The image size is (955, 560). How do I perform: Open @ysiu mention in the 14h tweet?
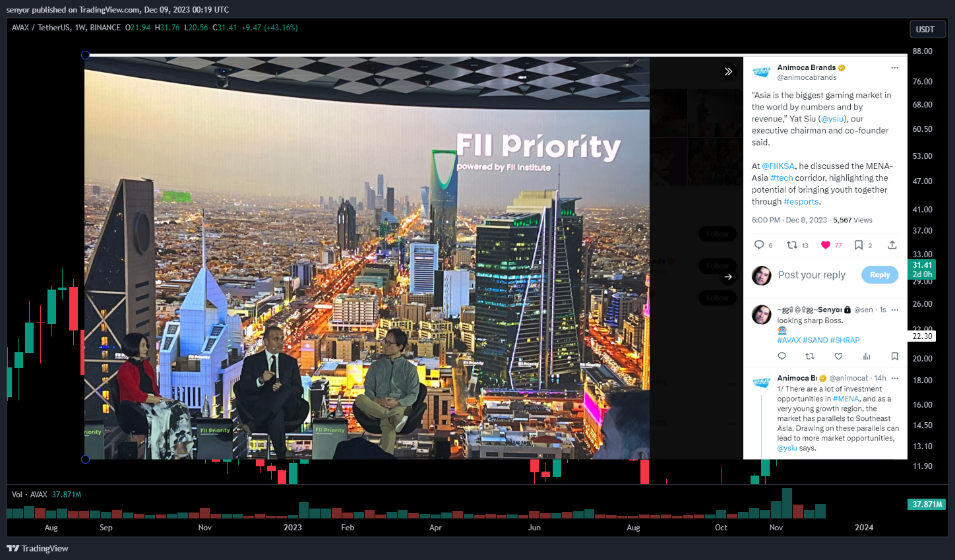[x=787, y=449]
